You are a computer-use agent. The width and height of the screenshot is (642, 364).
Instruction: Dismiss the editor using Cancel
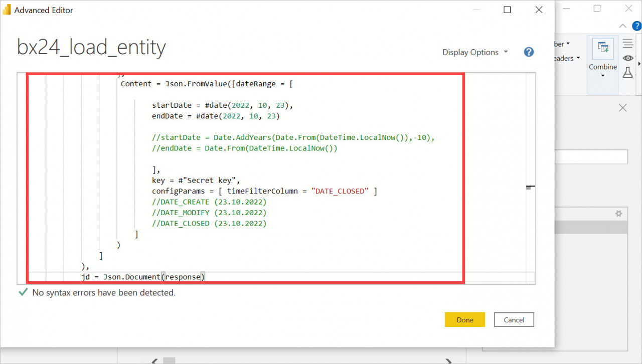point(514,319)
